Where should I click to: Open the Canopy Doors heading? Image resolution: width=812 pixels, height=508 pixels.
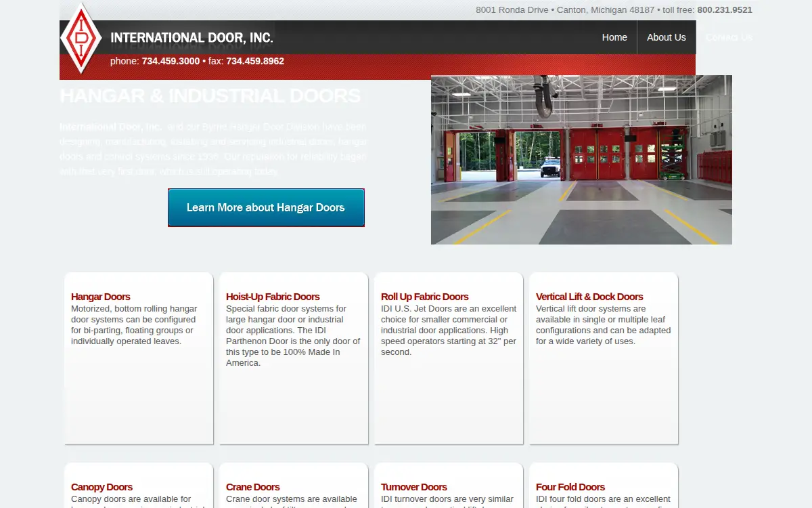[101, 487]
